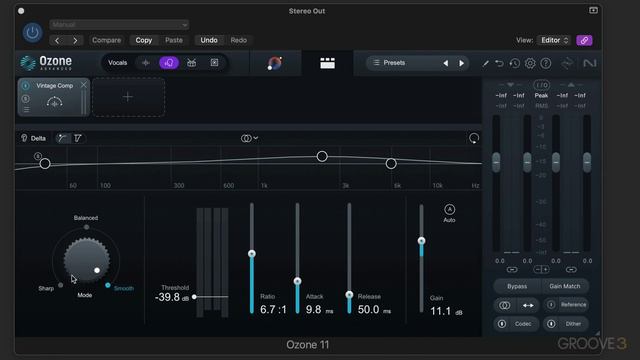This screenshot has height=360, width=640.
Task: Click the I/O meter icon above Peak
Action: click(541, 85)
